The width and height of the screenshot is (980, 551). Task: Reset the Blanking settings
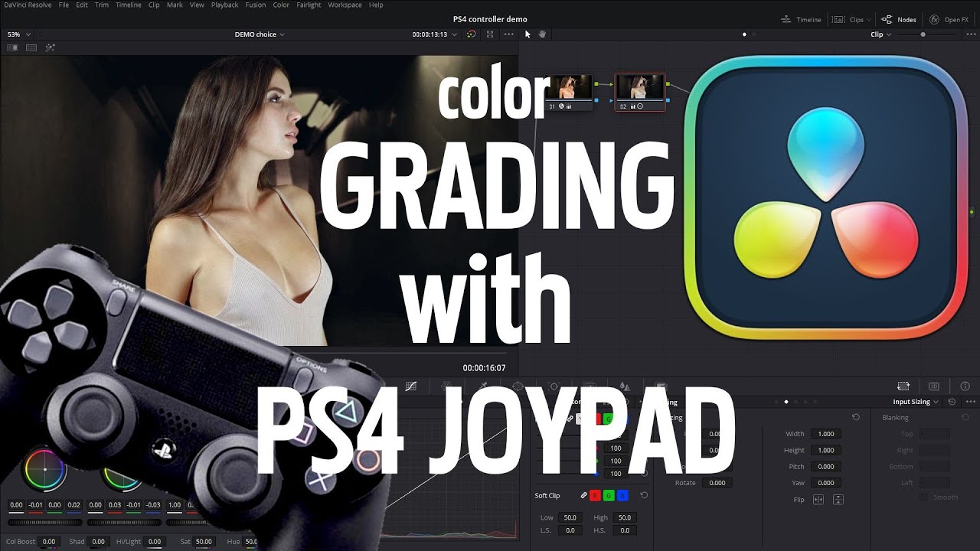click(965, 417)
